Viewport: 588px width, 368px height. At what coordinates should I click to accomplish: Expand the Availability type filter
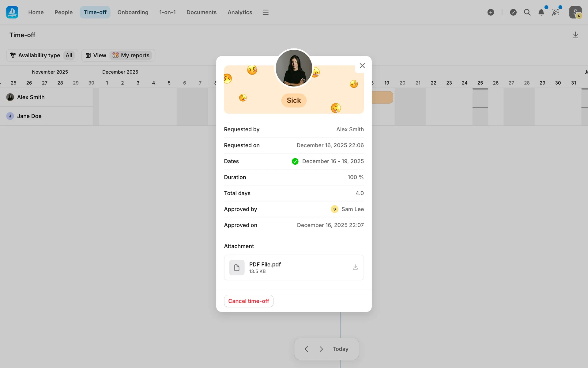42,55
